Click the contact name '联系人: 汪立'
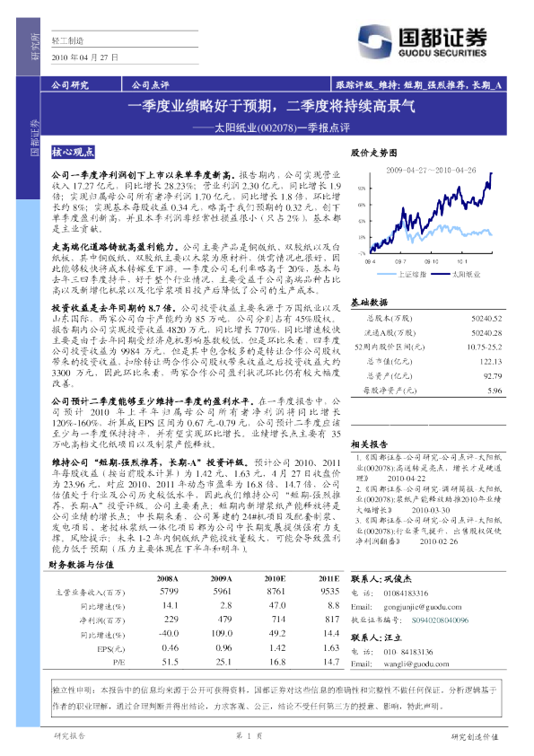This screenshot has width=534, height=756. click(x=376, y=637)
